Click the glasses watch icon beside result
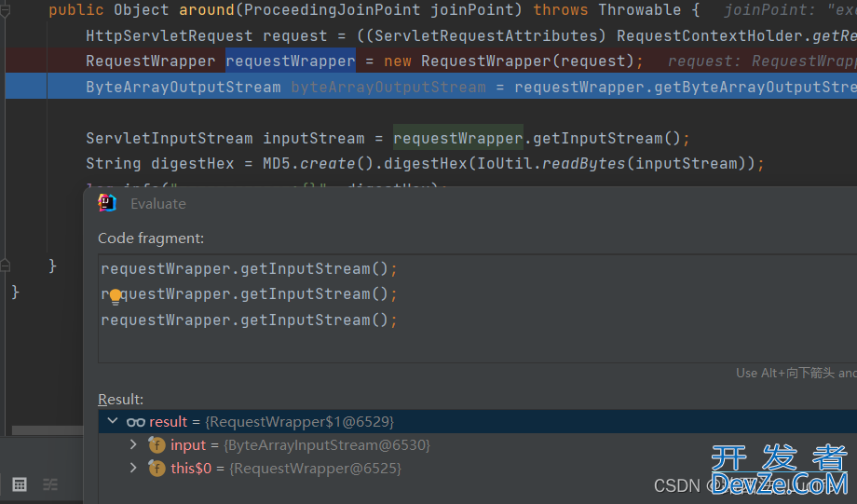This screenshot has height=504, width=857. click(x=136, y=422)
